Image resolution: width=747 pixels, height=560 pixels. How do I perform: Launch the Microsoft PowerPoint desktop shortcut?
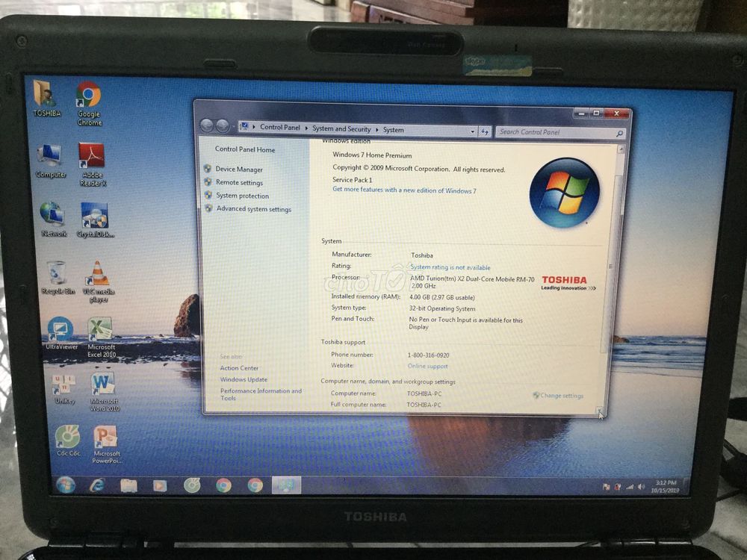[x=106, y=445]
